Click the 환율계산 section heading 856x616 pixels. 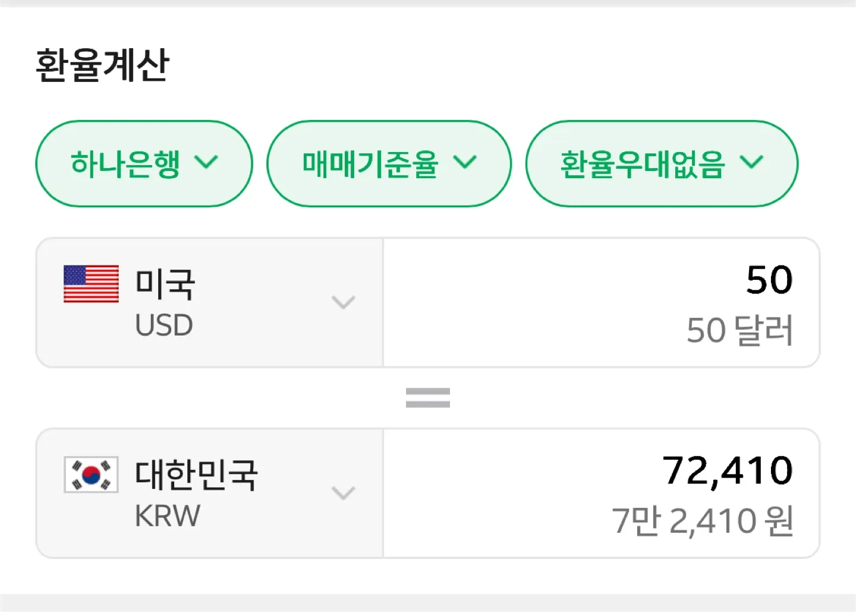pyautogui.click(x=102, y=65)
